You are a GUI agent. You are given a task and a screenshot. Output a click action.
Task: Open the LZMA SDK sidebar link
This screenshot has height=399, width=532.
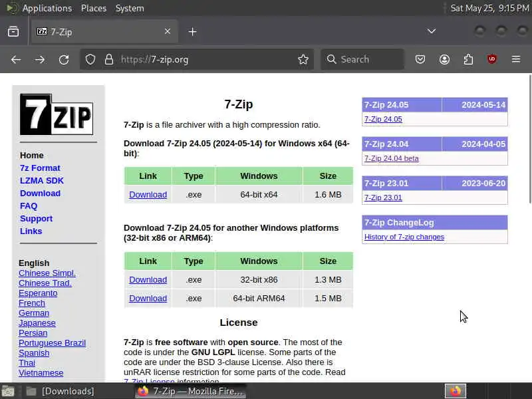click(42, 180)
